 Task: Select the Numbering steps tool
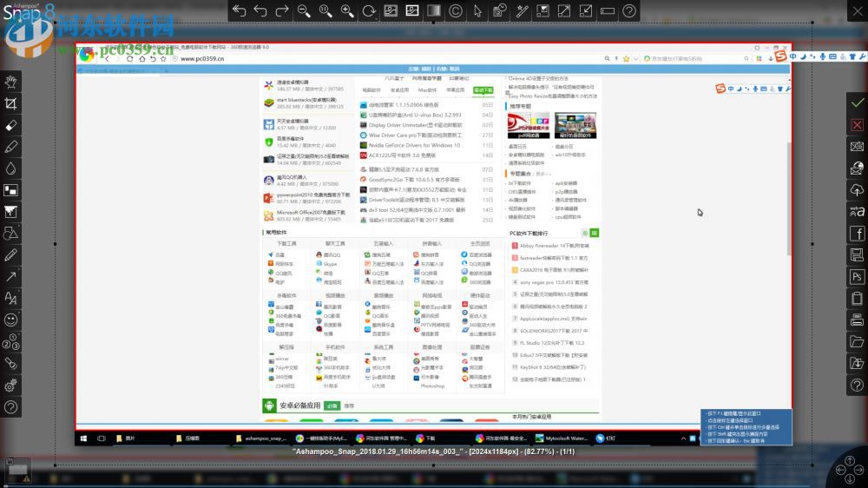pos(10,342)
